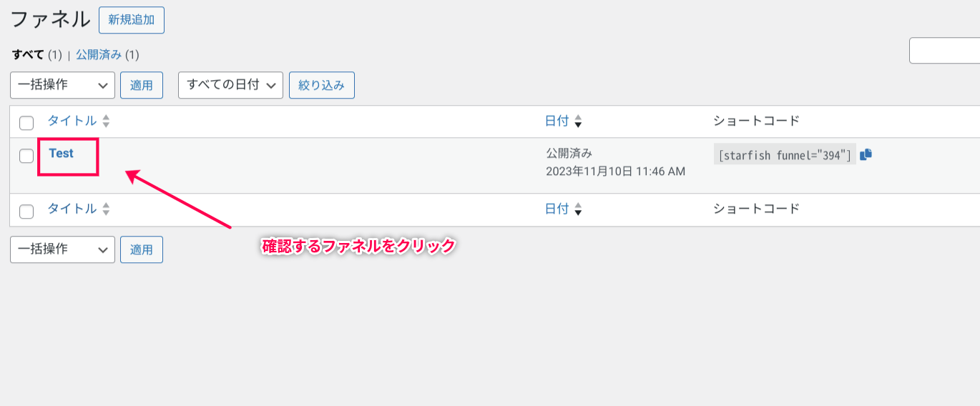
Task: Sort by title arrows in table footer
Action: [x=106, y=209]
